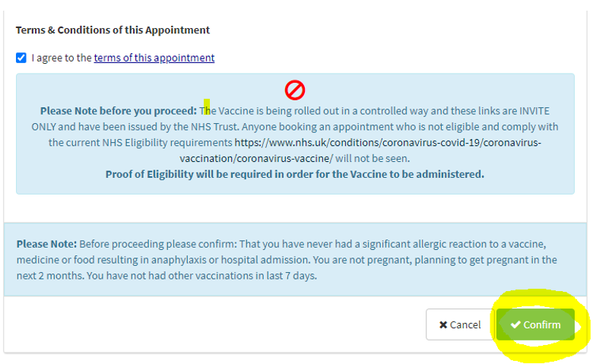Click the yellow highlighted word 'The'

(208, 111)
